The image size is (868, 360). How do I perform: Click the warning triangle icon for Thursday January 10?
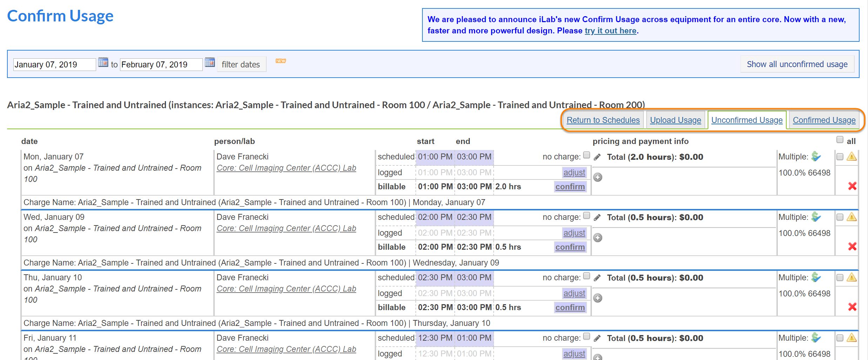tap(852, 277)
